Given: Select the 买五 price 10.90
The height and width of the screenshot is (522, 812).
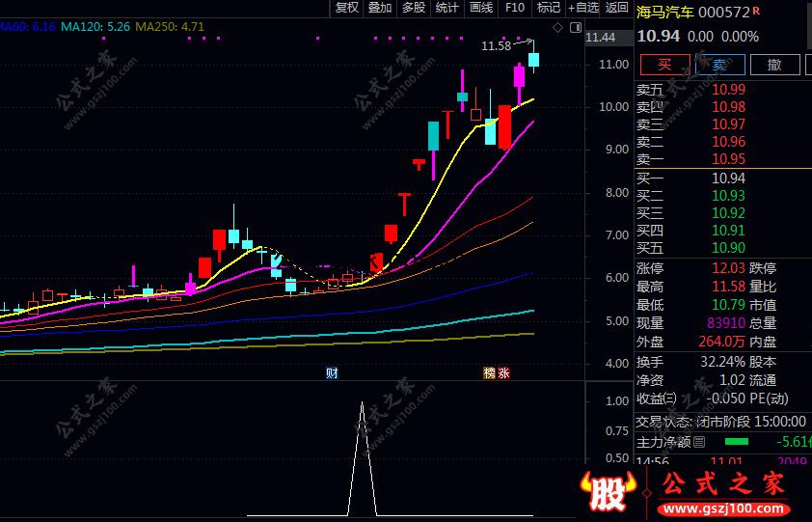Looking at the screenshot, I should pos(729,248).
